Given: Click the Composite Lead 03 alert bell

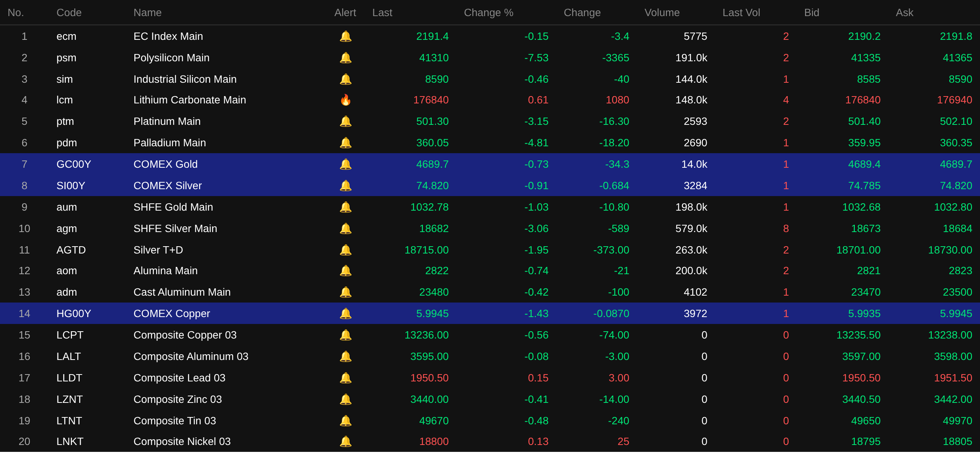Looking at the screenshot, I should (345, 378).
